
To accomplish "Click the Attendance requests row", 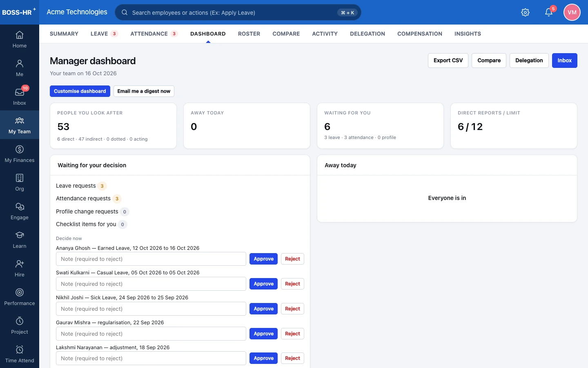I will [89, 199].
